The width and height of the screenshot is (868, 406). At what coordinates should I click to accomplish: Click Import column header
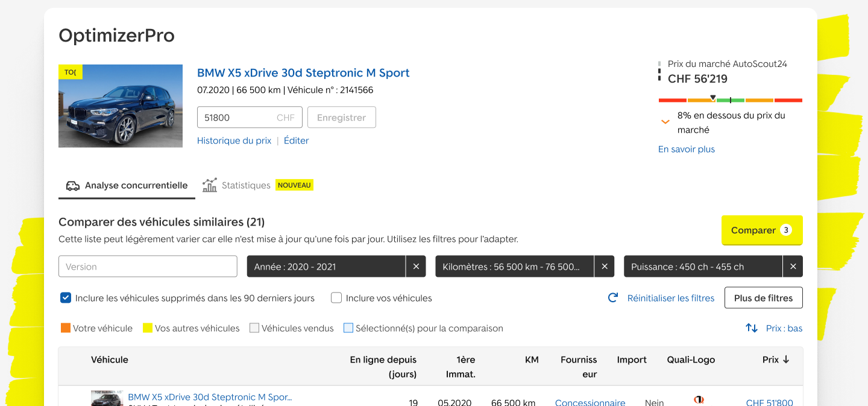tap(632, 360)
